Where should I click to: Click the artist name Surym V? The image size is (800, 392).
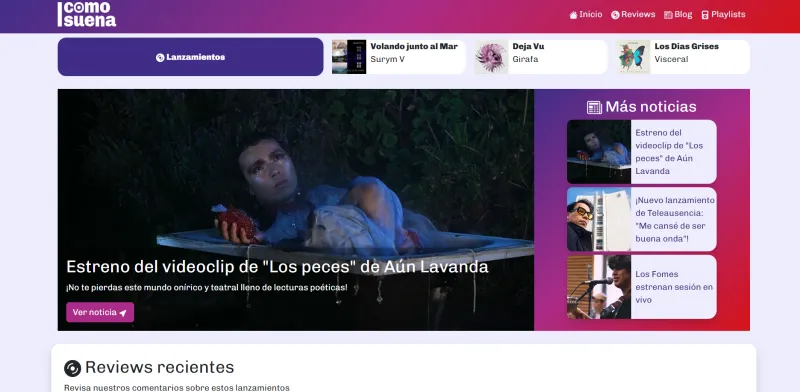pos(387,59)
